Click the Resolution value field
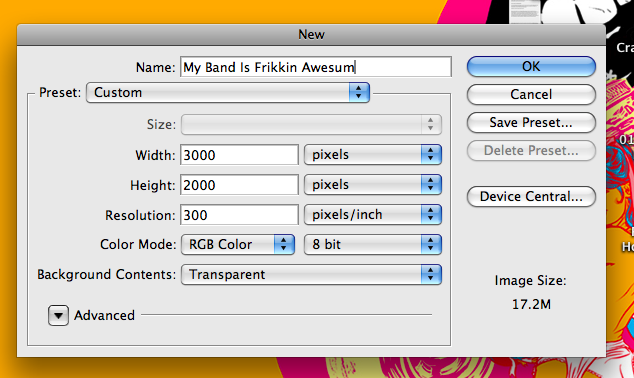 click(239, 215)
